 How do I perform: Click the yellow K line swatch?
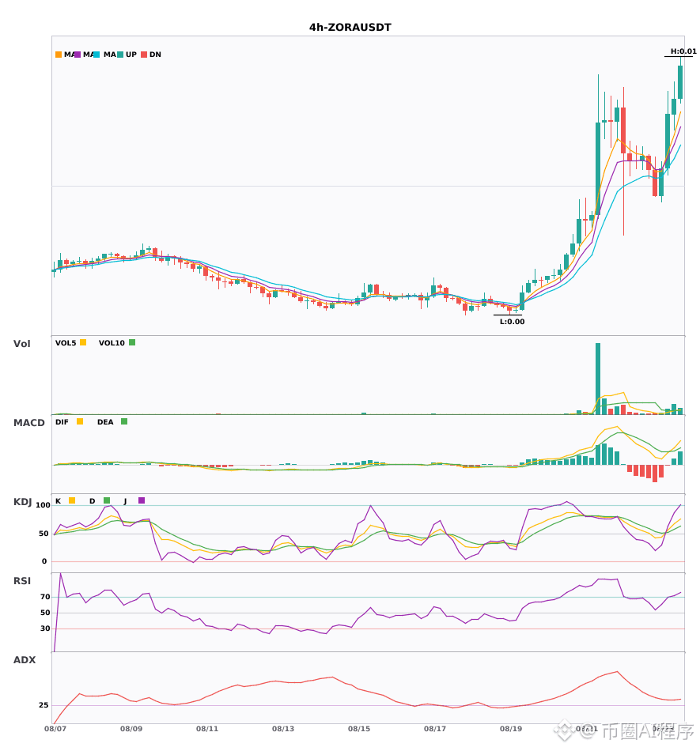[72, 500]
